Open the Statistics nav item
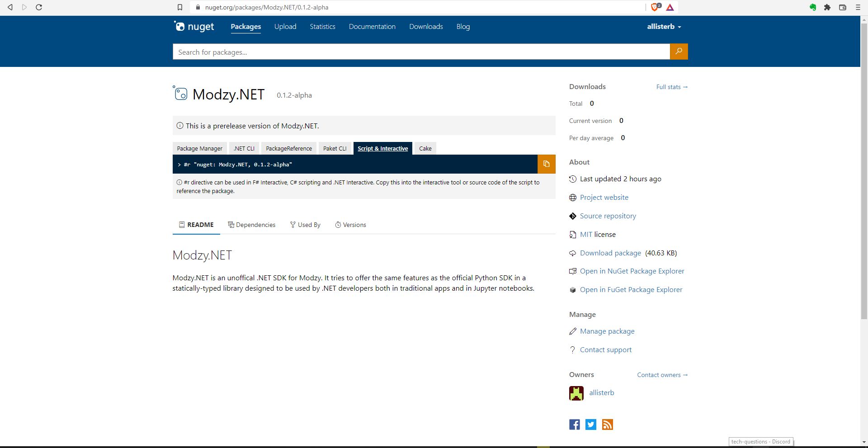 click(x=322, y=26)
